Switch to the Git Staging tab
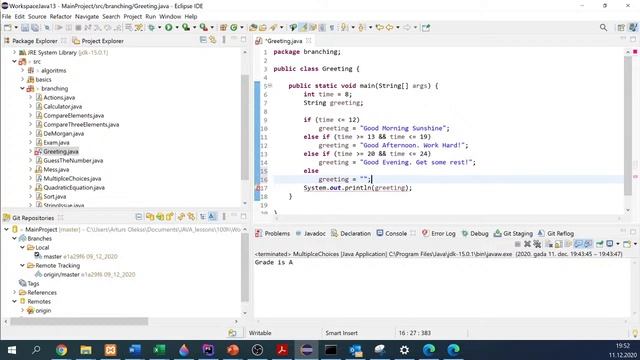Image resolution: width=640 pixels, height=360 pixels. 513,233
